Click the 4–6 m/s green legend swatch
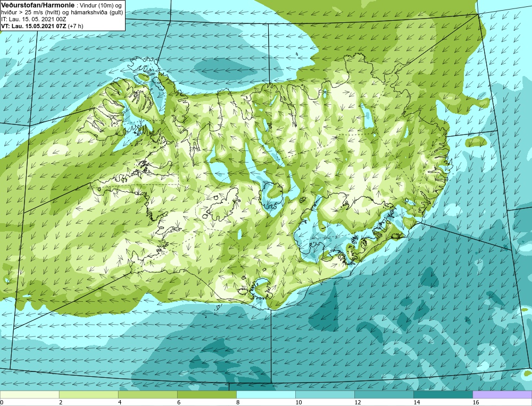 click(x=147, y=394)
